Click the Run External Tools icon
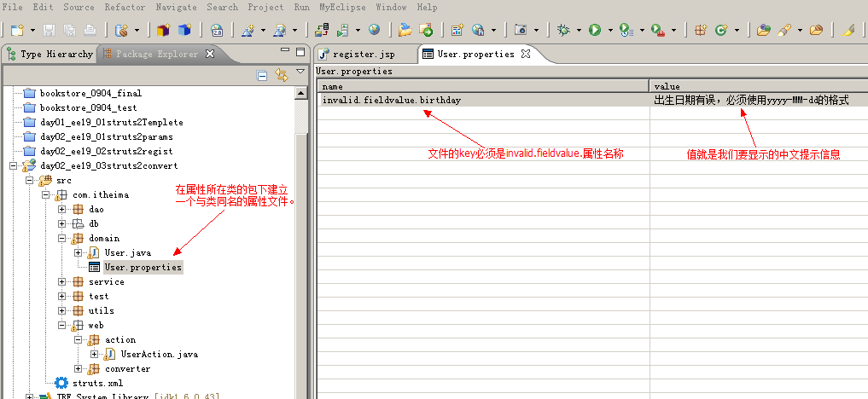The width and height of the screenshot is (868, 399). click(658, 30)
